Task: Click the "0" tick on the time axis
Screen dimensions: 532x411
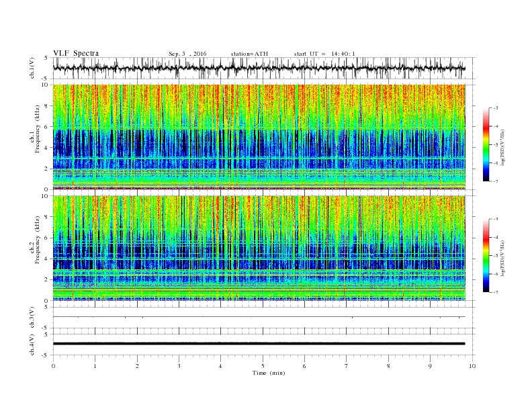Action: pos(53,366)
